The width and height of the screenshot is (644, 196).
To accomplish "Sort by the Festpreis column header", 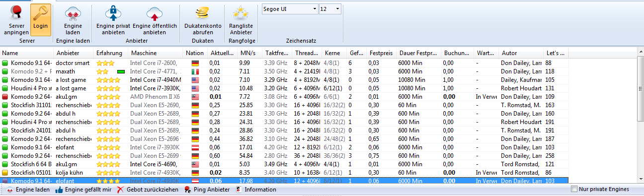I will coord(381,53).
